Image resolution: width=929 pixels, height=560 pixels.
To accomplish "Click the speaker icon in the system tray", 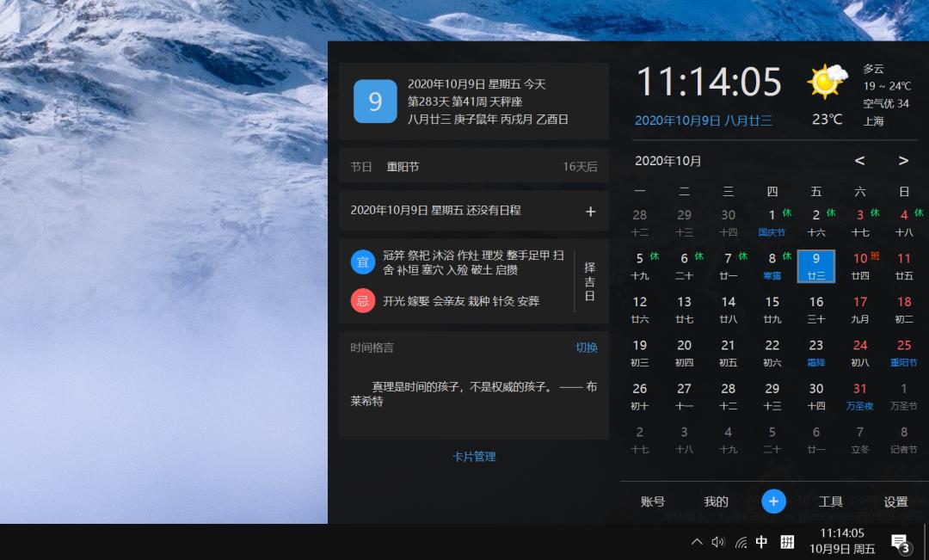I will pyautogui.click(x=718, y=542).
